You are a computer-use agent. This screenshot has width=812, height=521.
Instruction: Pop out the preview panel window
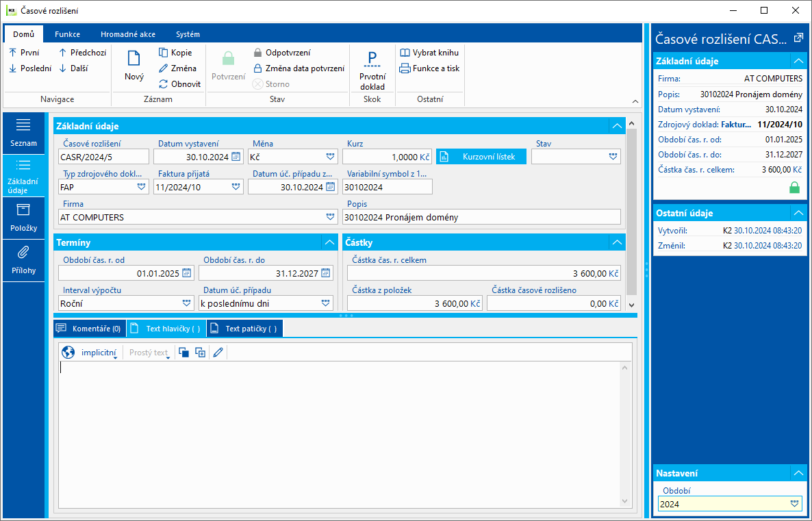click(x=798, y=37)
